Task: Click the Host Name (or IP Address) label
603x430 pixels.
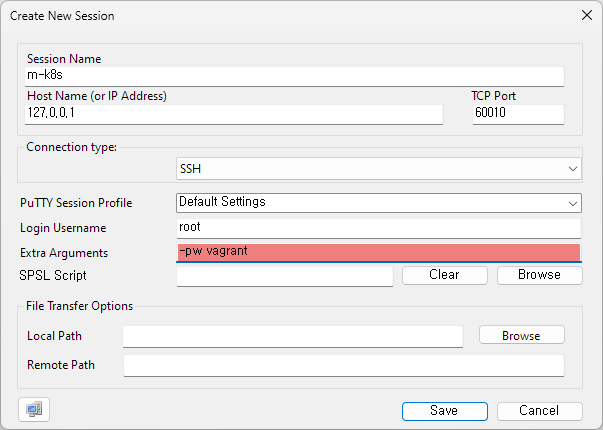Action: tap(97, 96)
